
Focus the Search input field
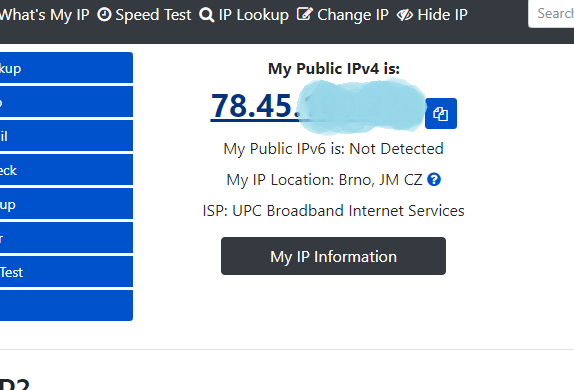click(551, 14)
